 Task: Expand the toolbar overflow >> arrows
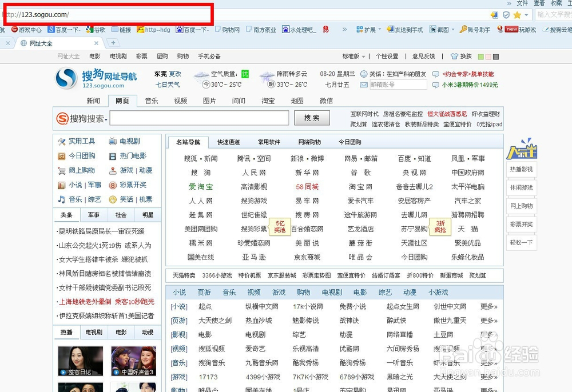[344, 29]
